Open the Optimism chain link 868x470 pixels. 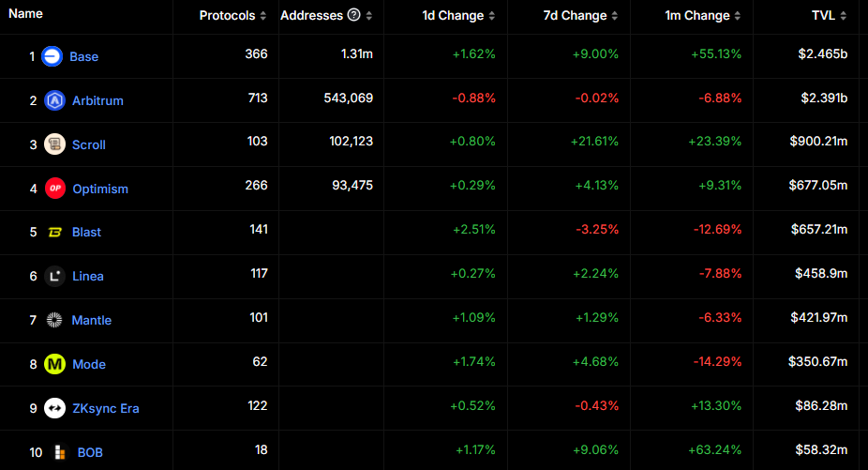tap(100, 189)
